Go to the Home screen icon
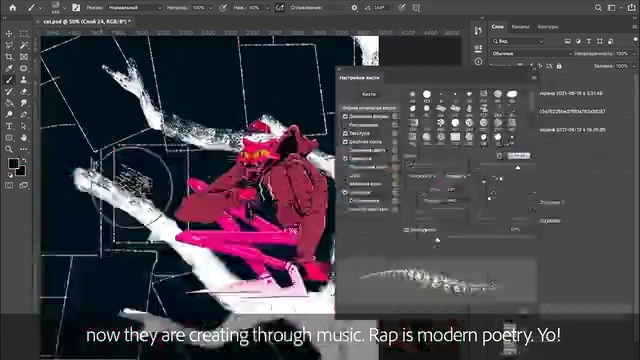The width and height of the screenshot is (640, 360). 13,7
